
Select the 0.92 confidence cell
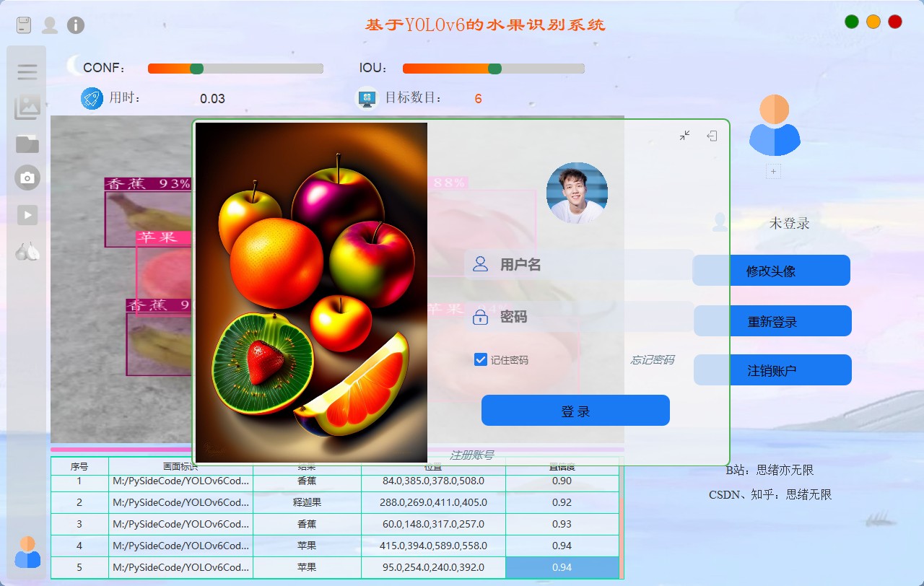click(562, 502)
